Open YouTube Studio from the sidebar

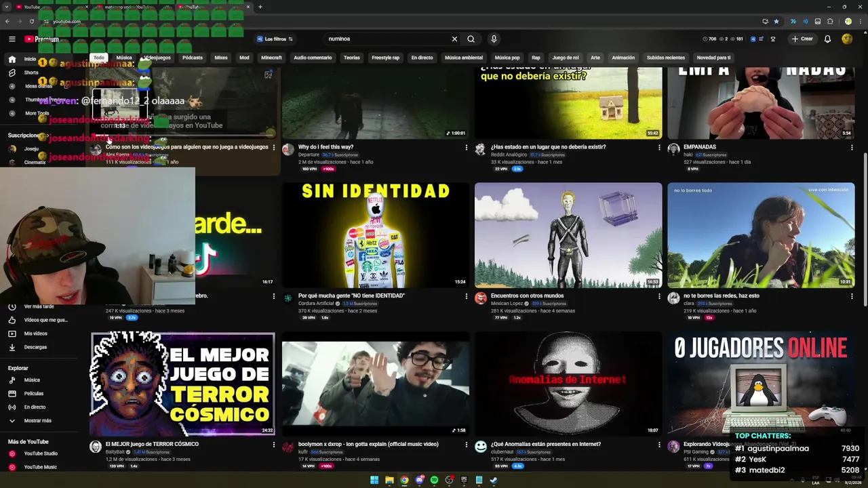[x=39, y=453]
